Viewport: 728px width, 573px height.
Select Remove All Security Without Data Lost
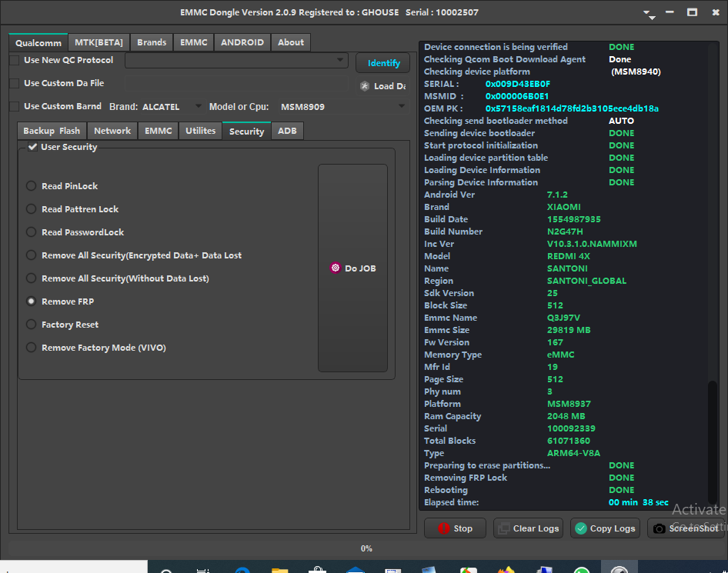(x=31, y=278)
